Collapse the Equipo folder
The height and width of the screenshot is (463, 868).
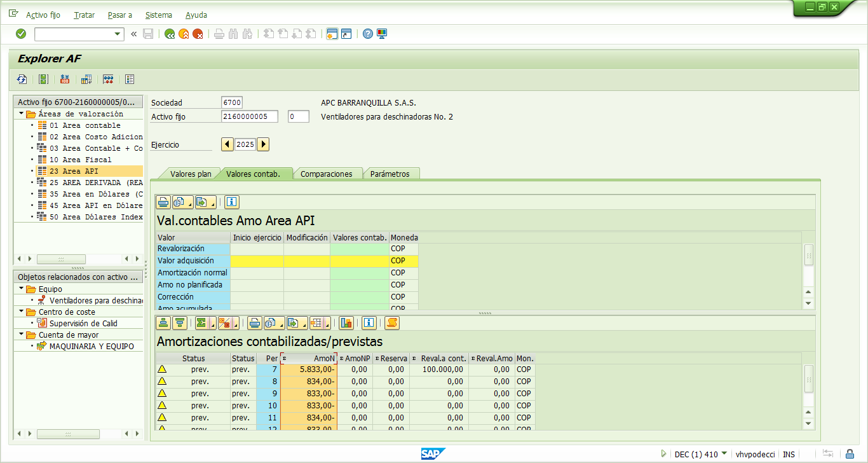[21, 289]
